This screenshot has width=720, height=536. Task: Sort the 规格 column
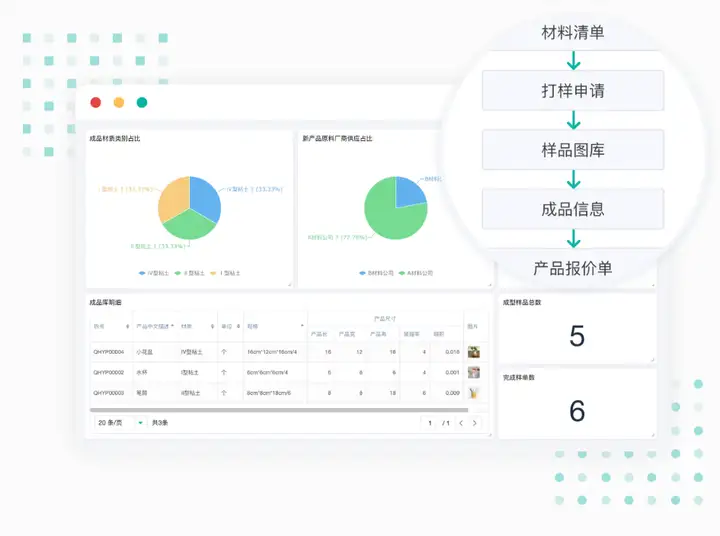point(302,326)
